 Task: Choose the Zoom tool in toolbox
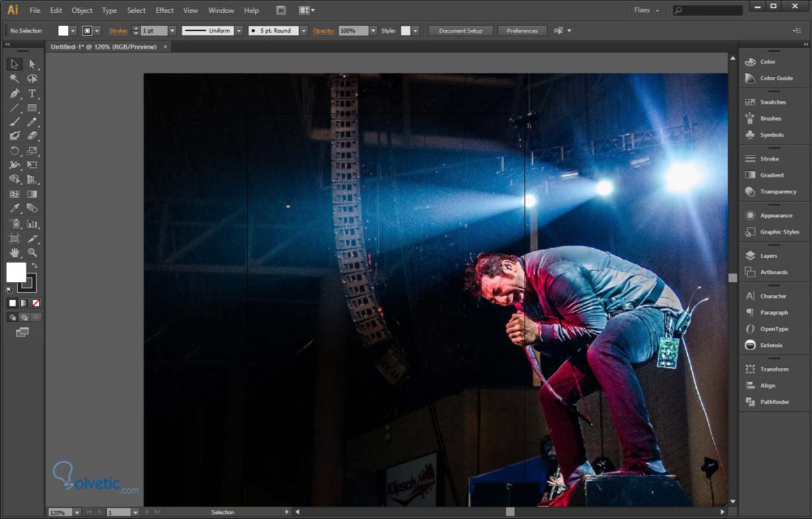32,252
